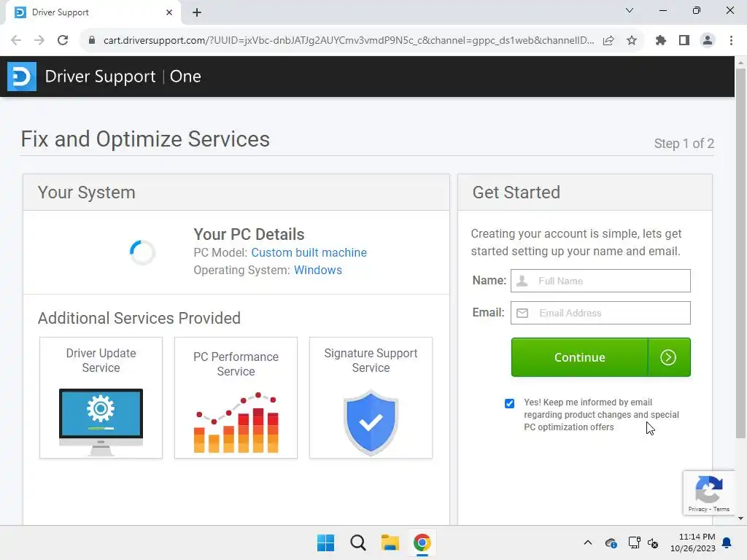Click the reCAPTCHA Privacy link

[x=697, y=509]
